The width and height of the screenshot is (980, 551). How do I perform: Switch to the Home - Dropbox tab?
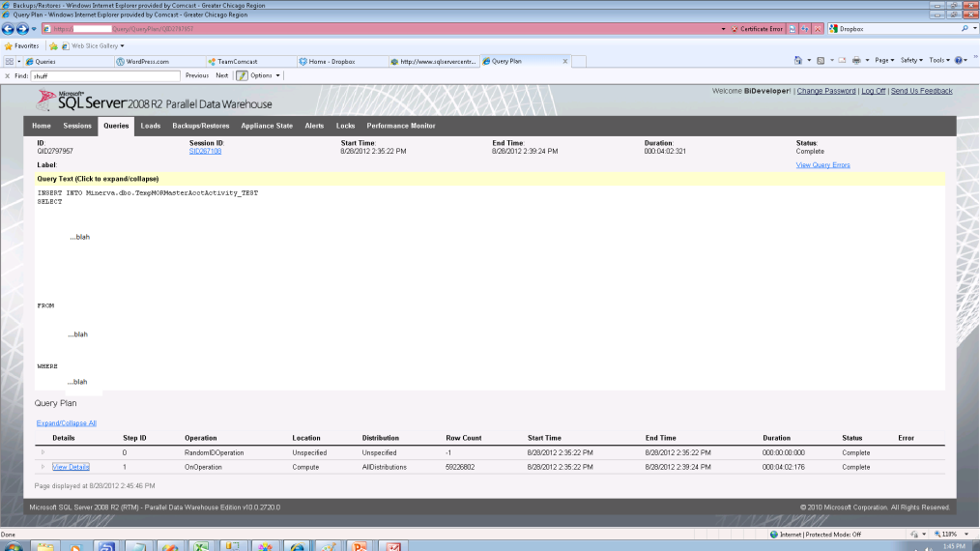click(x=343, y=61)
